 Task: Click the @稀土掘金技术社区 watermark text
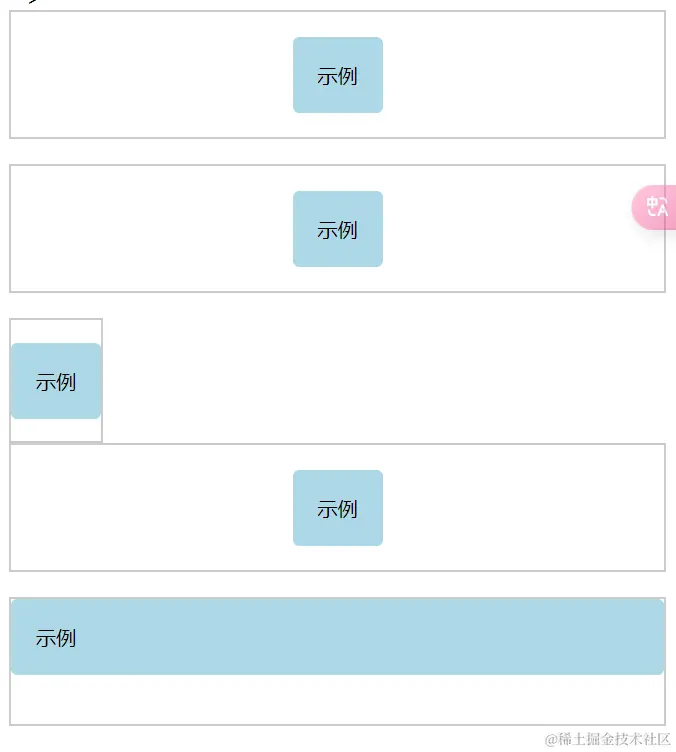(607, 739)
